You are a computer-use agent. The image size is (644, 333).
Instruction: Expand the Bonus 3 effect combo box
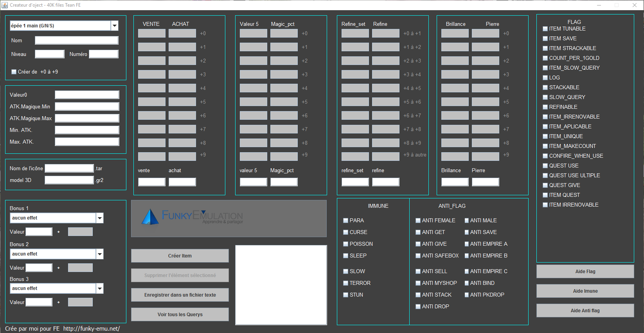57,288
